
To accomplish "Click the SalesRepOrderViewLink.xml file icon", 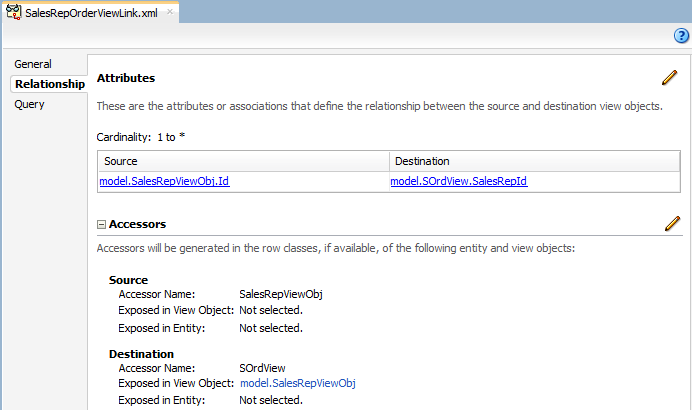I will (14, 14).
